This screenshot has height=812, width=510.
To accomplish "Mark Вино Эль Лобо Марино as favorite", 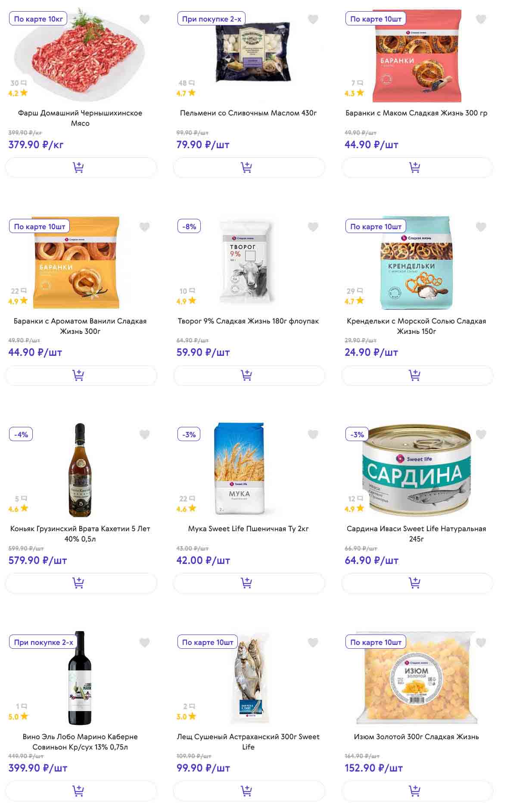I will click(145, 643).
